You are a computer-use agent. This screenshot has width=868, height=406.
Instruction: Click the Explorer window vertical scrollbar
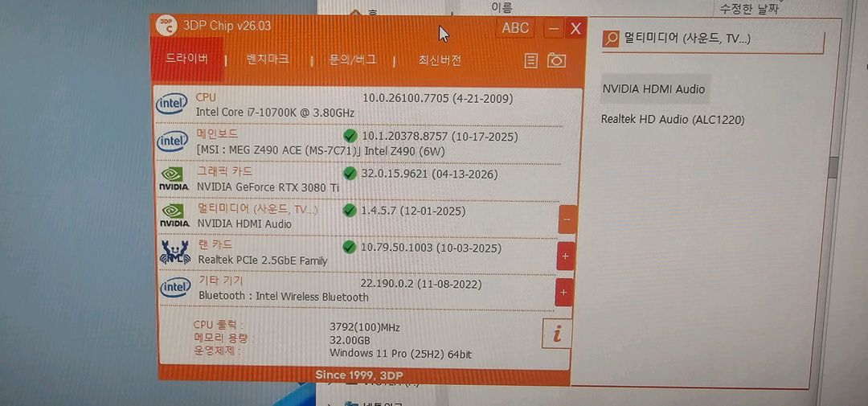[x=833, y=166]
